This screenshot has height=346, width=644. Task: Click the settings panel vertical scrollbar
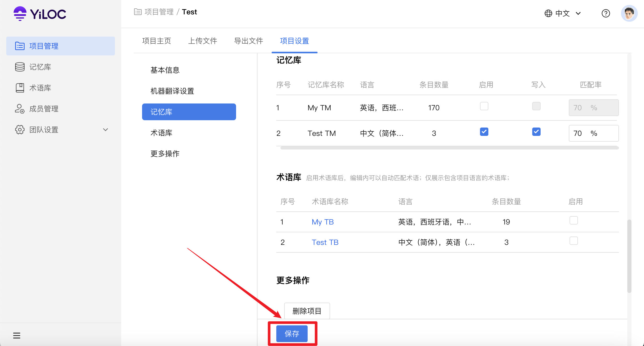(x=629, y=256)
